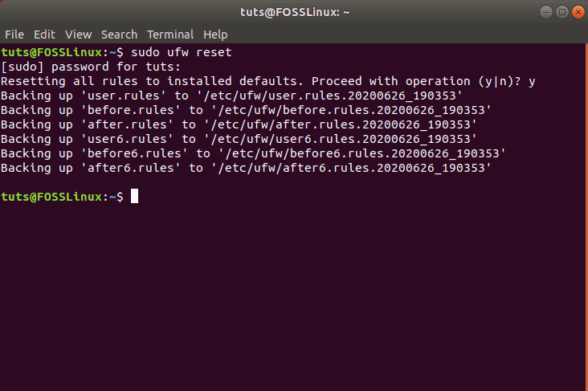The width and height of the screenshot is (588, 391).
Task: Click the after.rules backup path line
Action: point(239,124)
